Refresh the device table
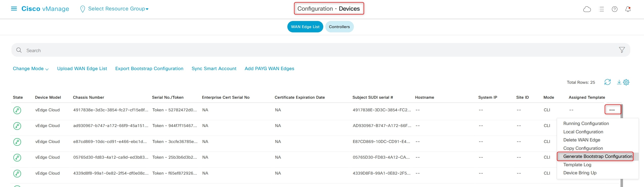Image resolution: width=644 pixels, height=187 pixels. [607, 82]
